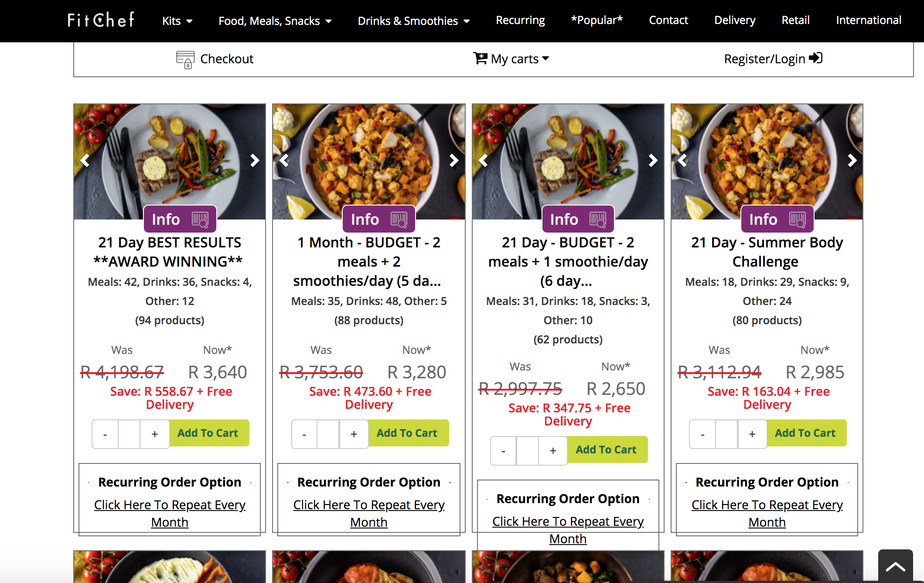Open Info for 21 Day BUDGET kit
Screen dimensions: 924x583
578,219
